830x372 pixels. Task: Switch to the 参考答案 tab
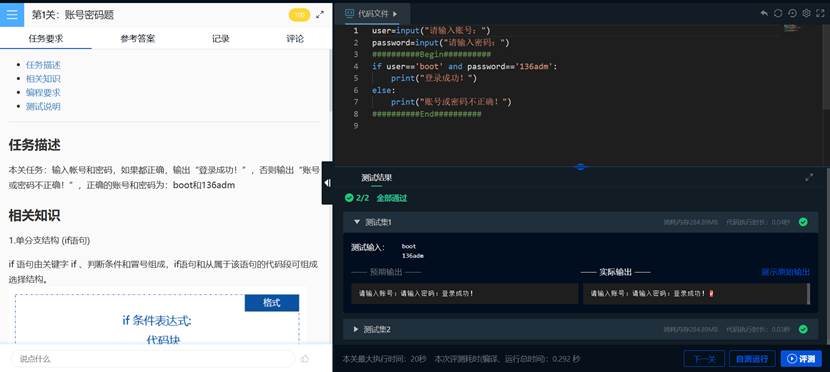pos(138,39)
